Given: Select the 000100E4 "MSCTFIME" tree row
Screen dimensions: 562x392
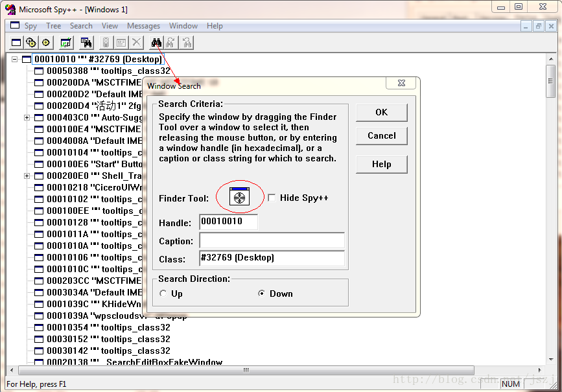Looking at the screenshot, I should [x=94, y=130].
